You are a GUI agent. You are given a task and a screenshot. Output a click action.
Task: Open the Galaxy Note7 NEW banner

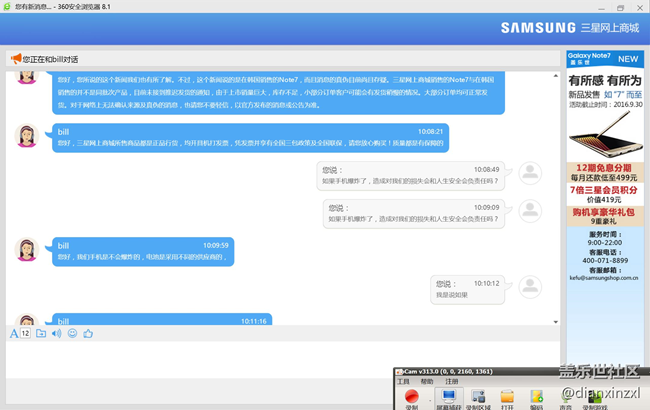(x=605, y=59)
